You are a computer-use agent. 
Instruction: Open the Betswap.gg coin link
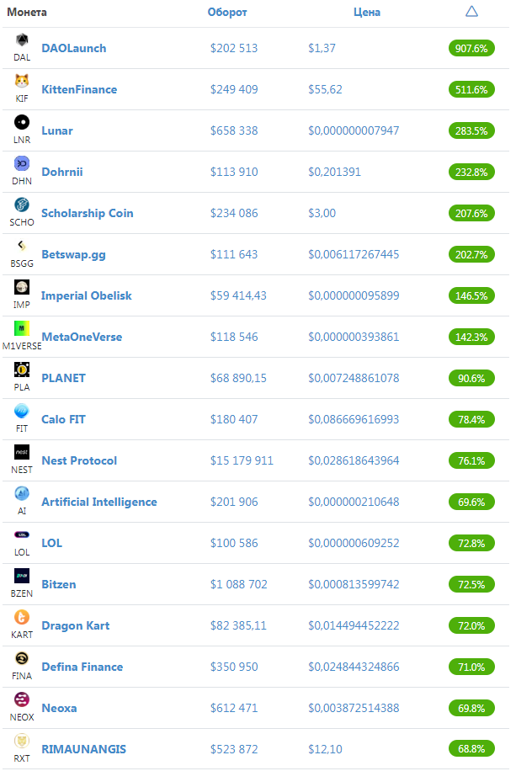pos(74,255)
